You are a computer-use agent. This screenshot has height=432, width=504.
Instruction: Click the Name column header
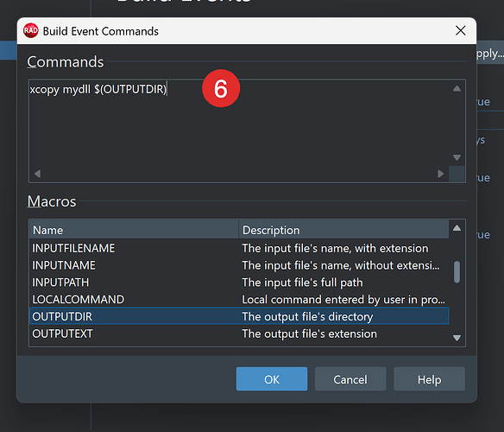[x=134, y=230]
